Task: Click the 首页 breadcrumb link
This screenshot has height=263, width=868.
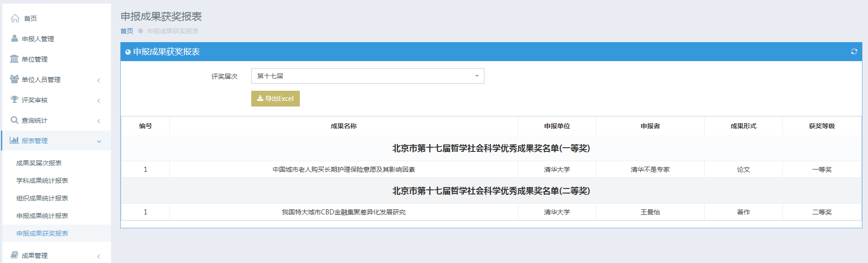Action: point(127,31)
